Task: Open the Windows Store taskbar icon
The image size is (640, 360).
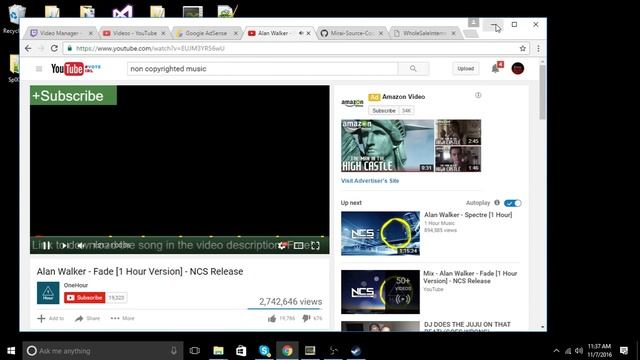Action: pos(241,351)
